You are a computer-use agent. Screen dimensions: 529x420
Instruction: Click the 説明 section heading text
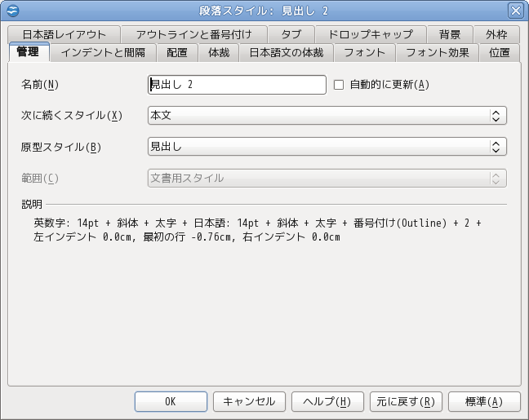[32, 204]
